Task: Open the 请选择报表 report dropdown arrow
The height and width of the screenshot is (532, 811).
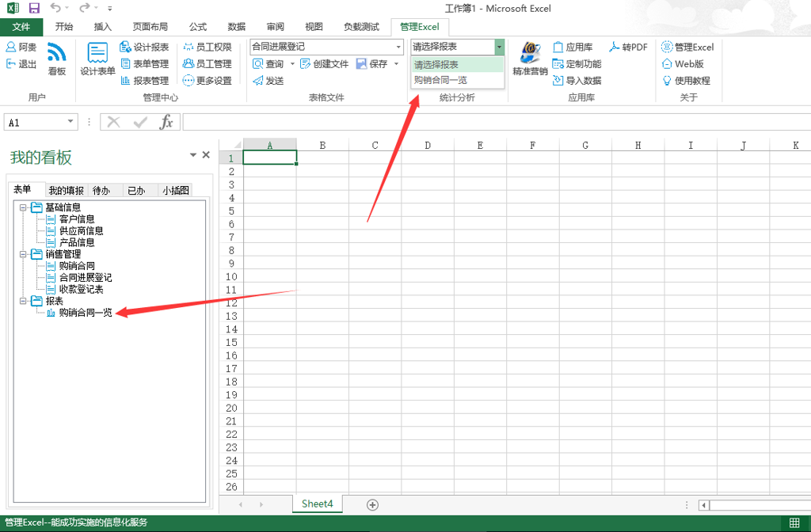Action: [499, 47]
